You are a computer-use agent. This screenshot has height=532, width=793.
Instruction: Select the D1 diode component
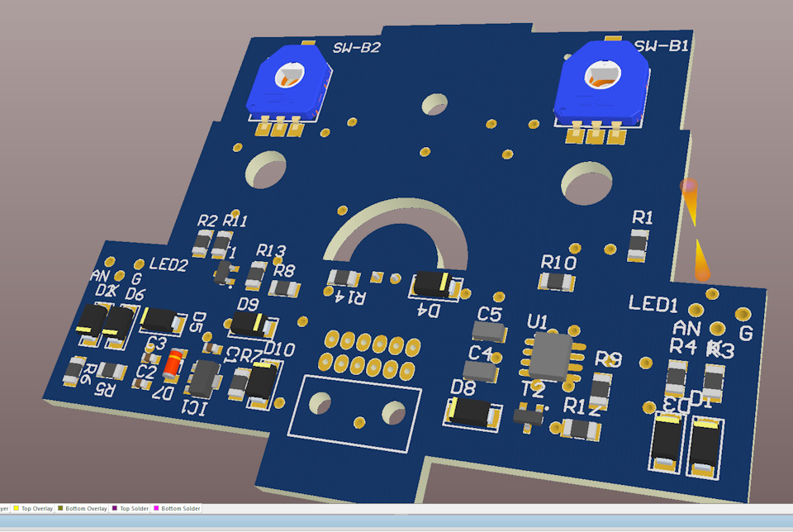coord(705,447)
